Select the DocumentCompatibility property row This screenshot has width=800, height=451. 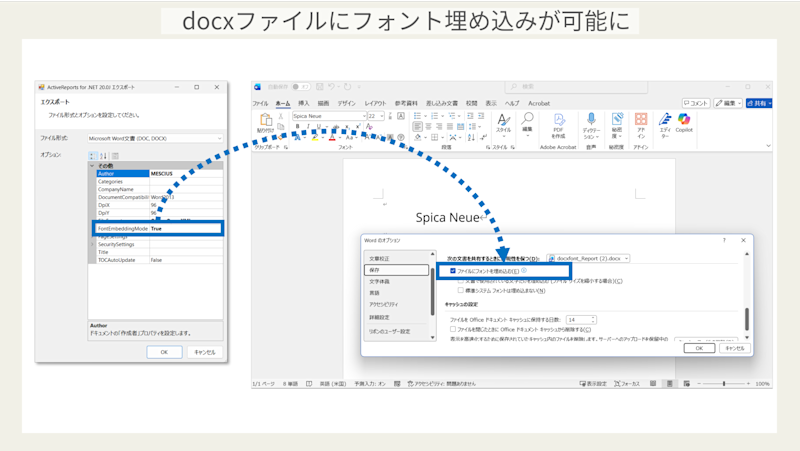pos(160,197)
